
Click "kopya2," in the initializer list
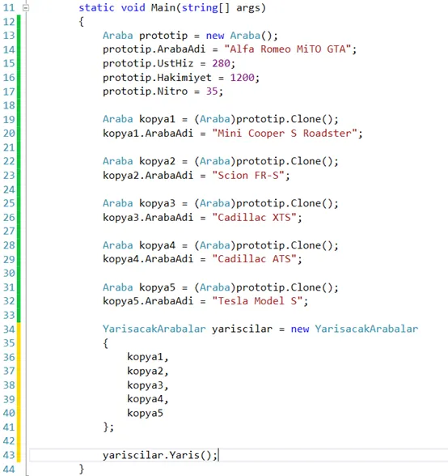148,371
